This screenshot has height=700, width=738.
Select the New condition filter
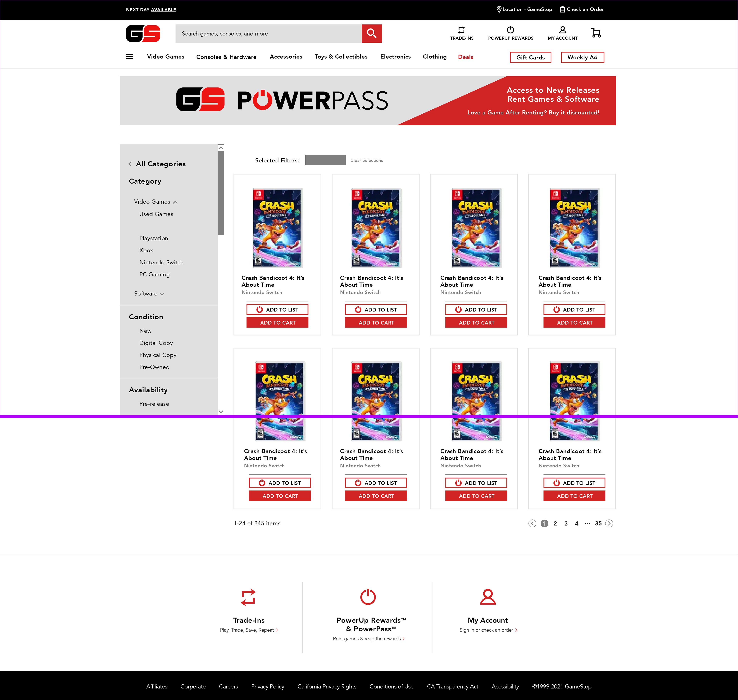pyautogui.click(x=145, y=331)
